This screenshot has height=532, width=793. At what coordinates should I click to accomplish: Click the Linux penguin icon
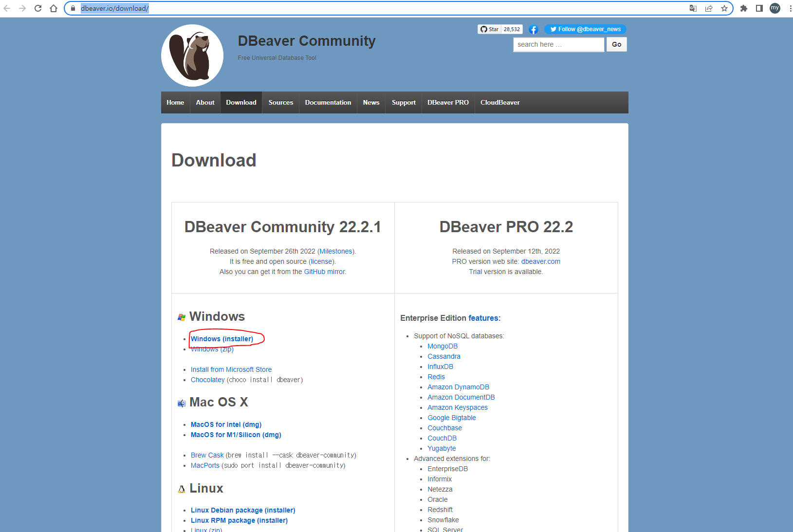[182, 489]
